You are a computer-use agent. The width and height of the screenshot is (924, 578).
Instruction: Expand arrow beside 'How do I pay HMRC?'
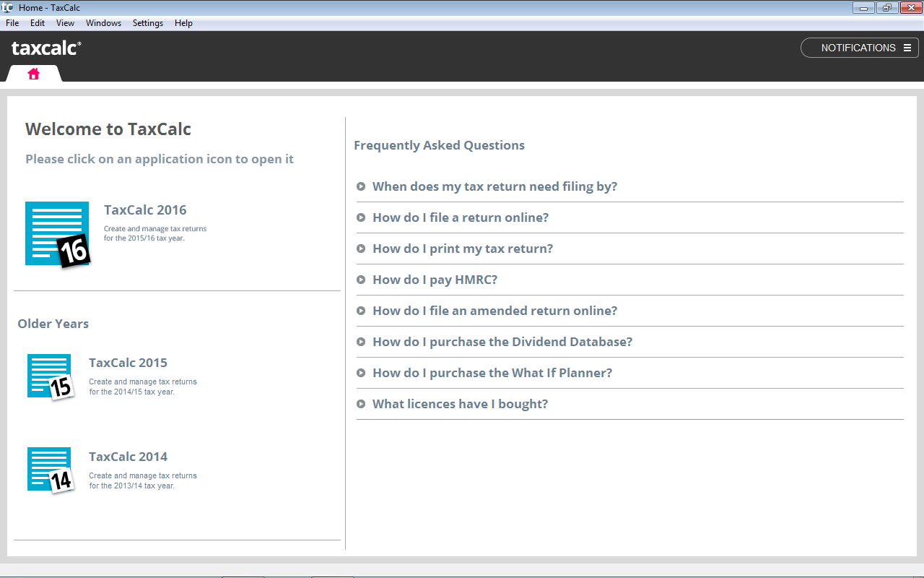pos(361,280)
